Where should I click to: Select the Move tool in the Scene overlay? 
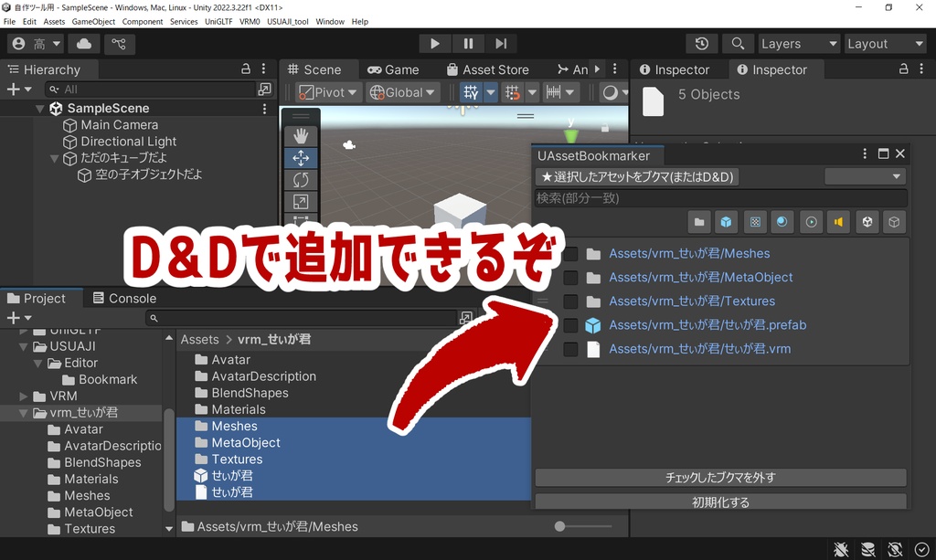coord(302,157)
